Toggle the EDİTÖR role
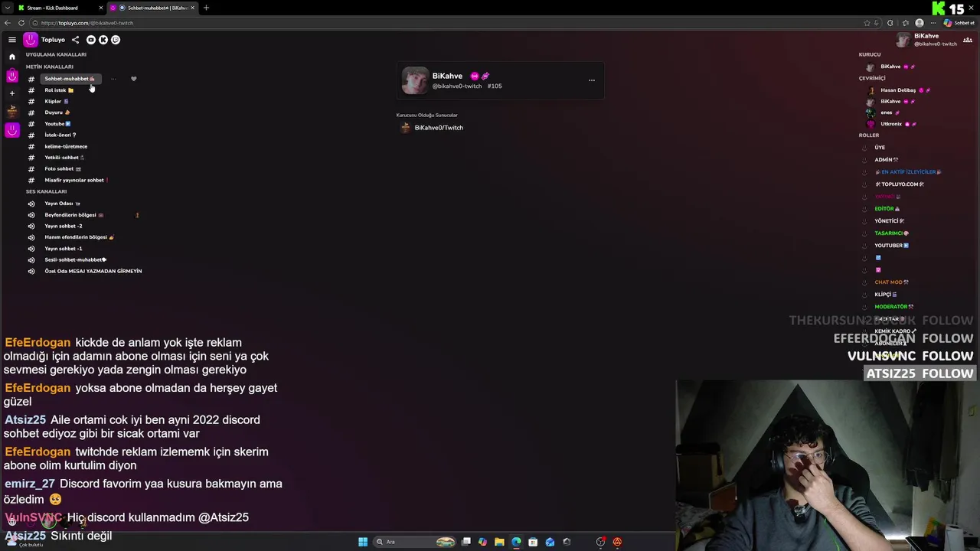This screenshot has width=980, height=551. tap(887, 209)
